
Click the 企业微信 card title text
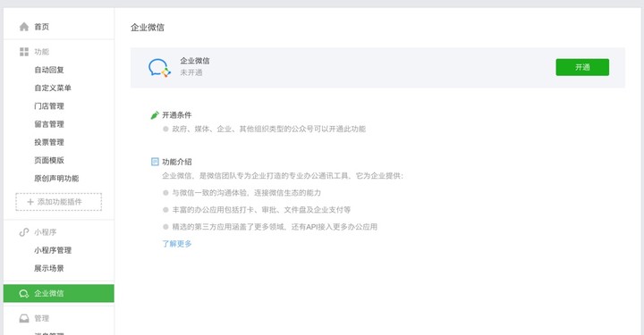tap(195, 61)
